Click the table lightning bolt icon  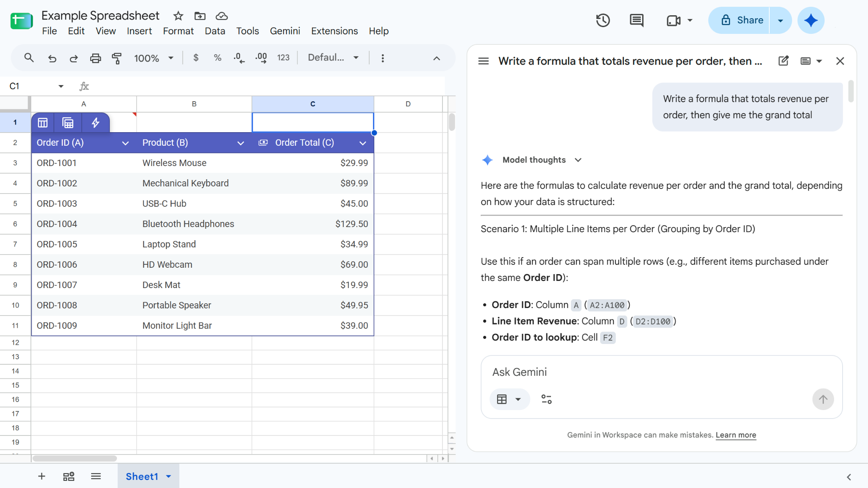pos(95,123)
